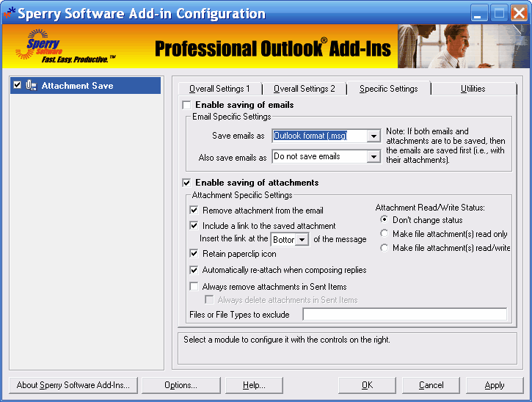Open About Sperry Software Add-Ins dialog
532x402 pixels.
73,385
